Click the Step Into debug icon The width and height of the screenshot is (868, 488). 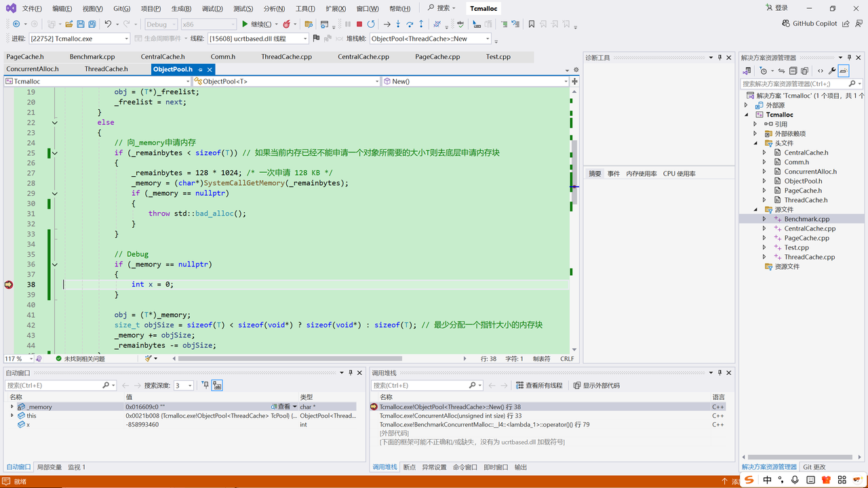(x=398, y=24)
